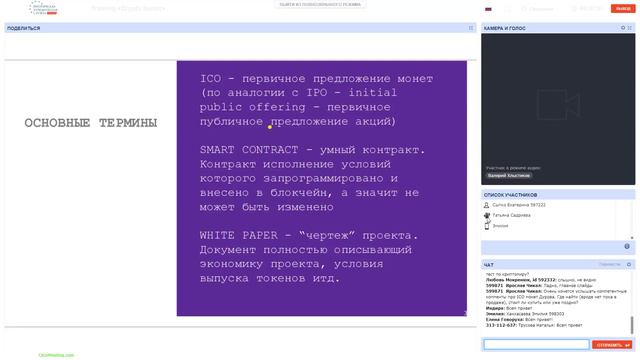Click Любовь chat message with id 592332
Screen dimensions: 640x360
(541, 280)
